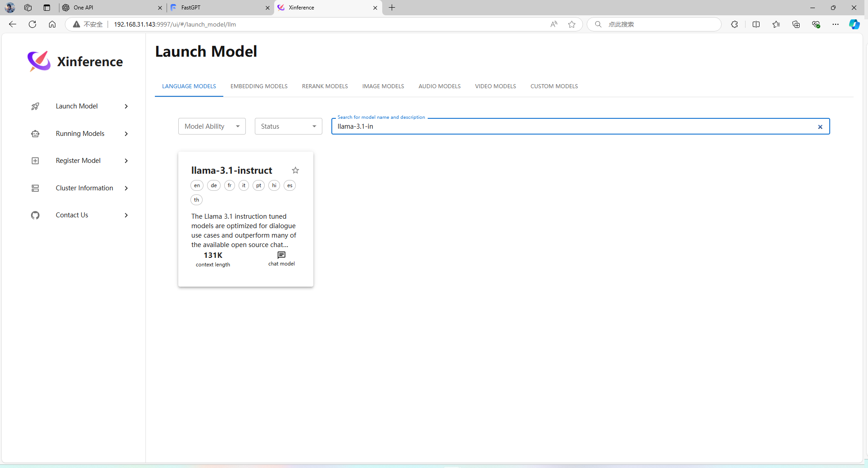Click the server icon beside Cluster Information
Image resolution: width=868 pixels, height=468 pixels.
point(35,188)
